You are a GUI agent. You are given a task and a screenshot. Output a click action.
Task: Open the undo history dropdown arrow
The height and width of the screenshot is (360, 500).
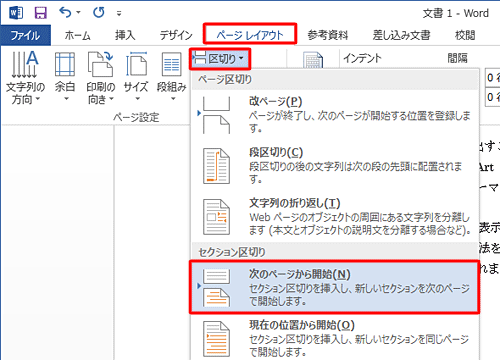click(x=79, y=13)
